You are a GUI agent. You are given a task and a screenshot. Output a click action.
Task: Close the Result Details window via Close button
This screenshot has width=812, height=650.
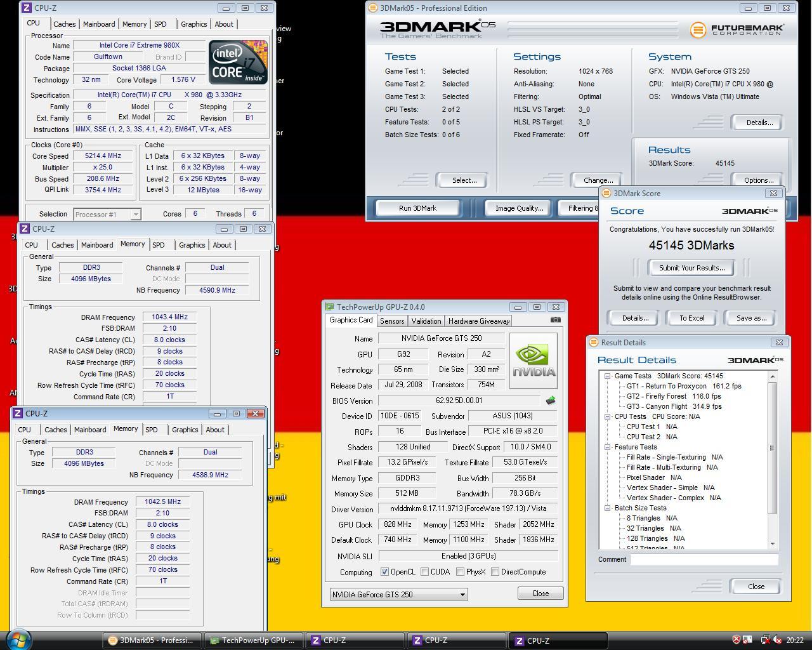coord(756,587)
